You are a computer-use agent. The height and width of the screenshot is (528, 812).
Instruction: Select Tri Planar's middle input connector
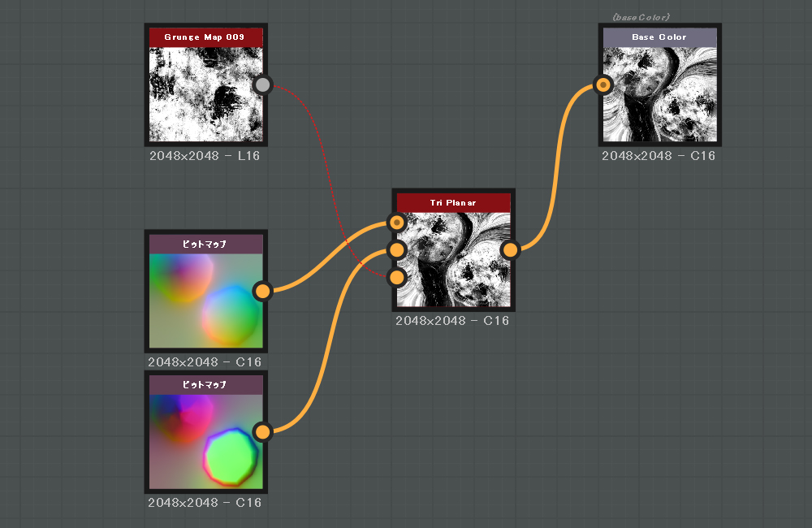pos(397,250)
